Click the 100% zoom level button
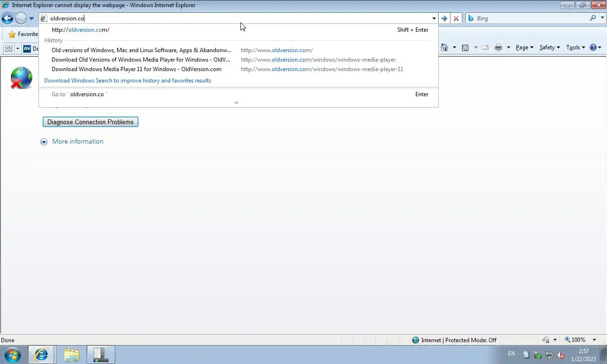 click(x=575, y=340)
